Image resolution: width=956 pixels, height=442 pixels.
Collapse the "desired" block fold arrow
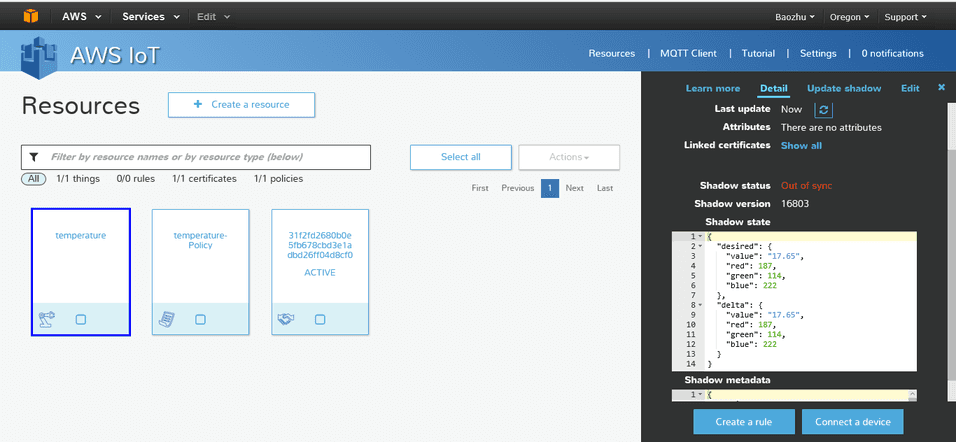point(700,246)
